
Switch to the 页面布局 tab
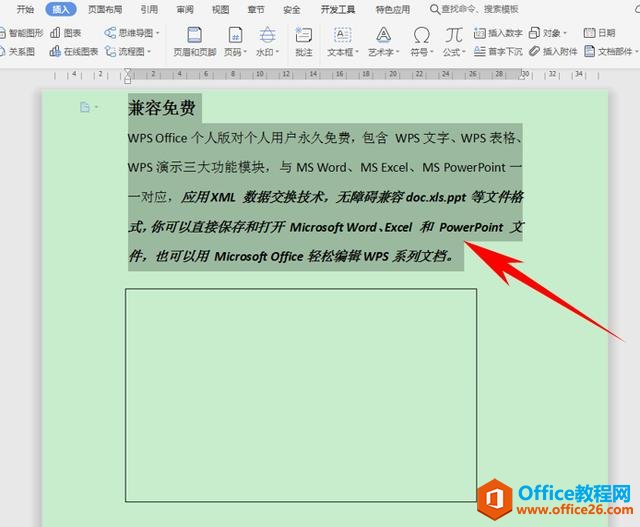tap(105, 9)
